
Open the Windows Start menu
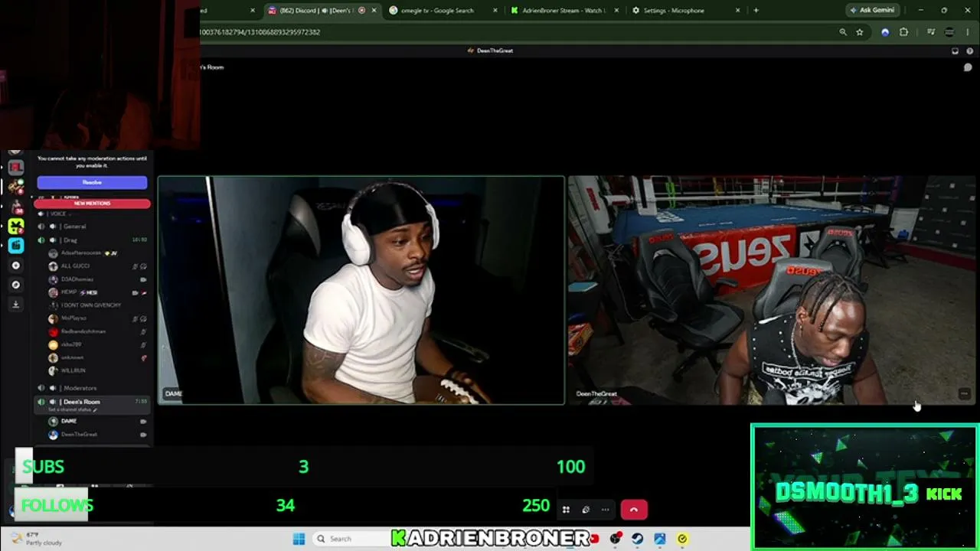(x=298, y=539)
